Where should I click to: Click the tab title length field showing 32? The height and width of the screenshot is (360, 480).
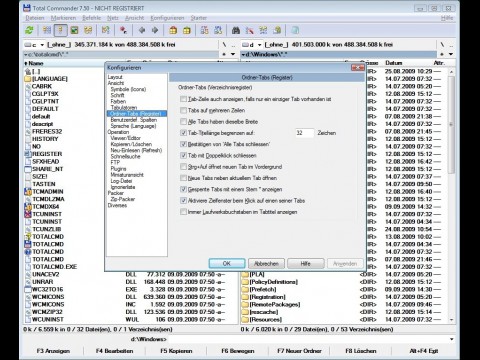coord(304,133)
